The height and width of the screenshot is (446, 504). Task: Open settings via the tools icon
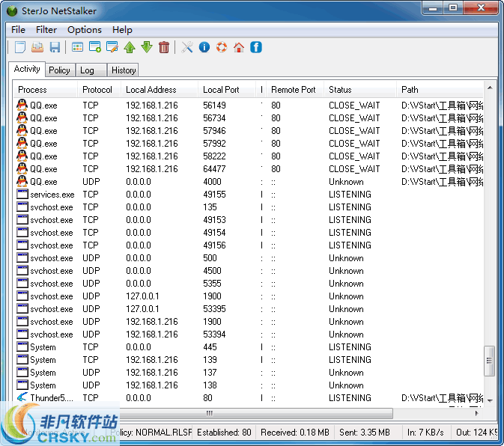[x=187, y=47]
